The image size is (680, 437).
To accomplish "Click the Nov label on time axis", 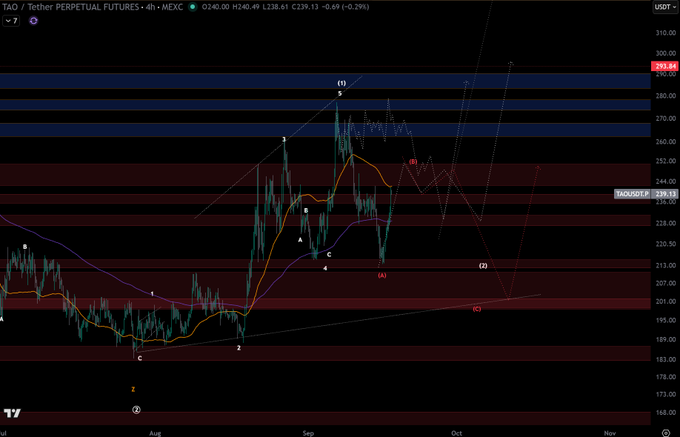I will (610, 433).
